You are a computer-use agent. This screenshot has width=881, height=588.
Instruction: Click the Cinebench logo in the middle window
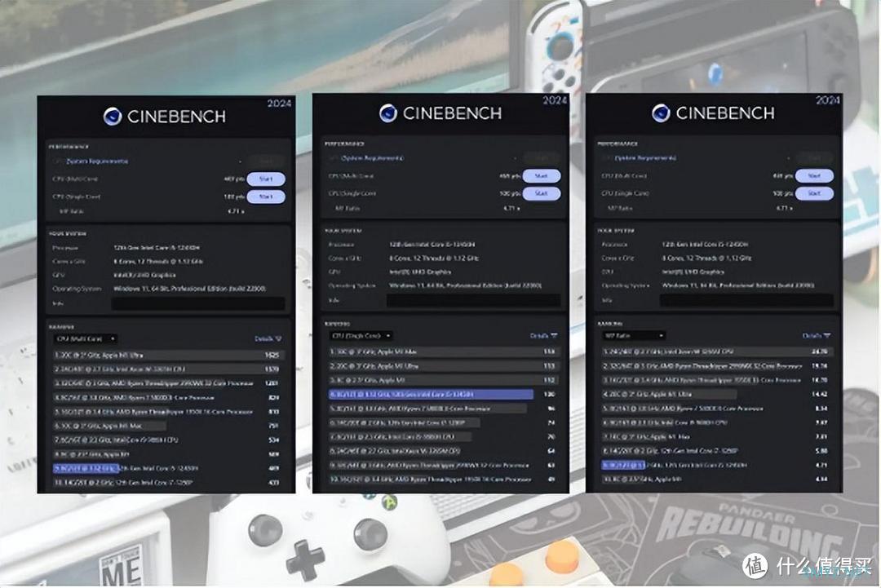pyautogui.click(x=440, y=113)
